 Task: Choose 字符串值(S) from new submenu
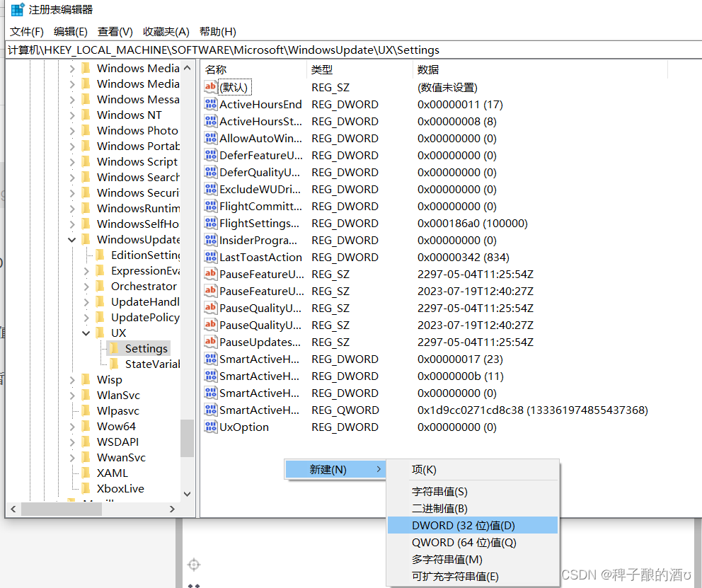472,491
